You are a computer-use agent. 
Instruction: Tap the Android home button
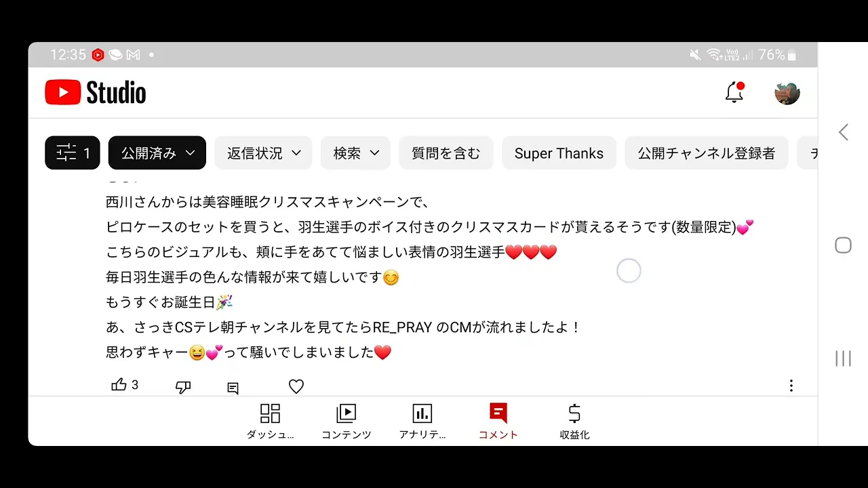coord(843,245)
